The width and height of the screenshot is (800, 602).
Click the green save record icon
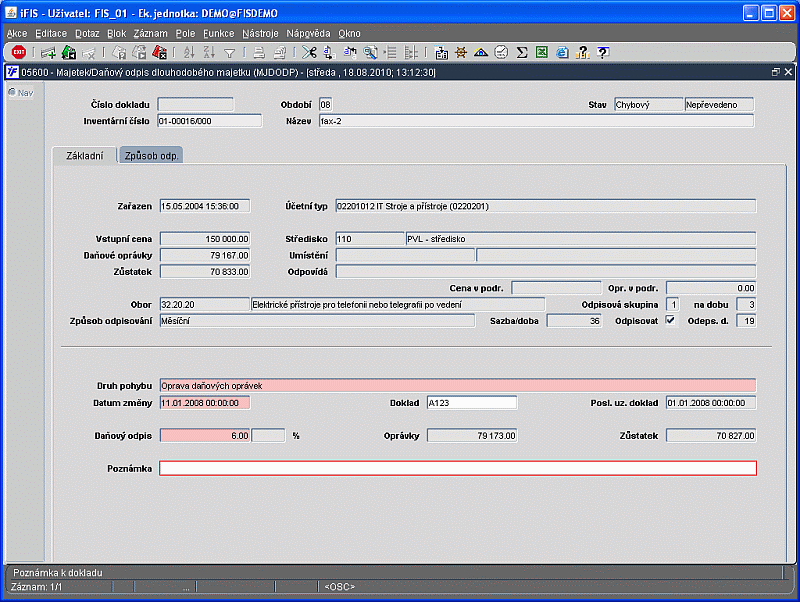click(x=69, y=52)
